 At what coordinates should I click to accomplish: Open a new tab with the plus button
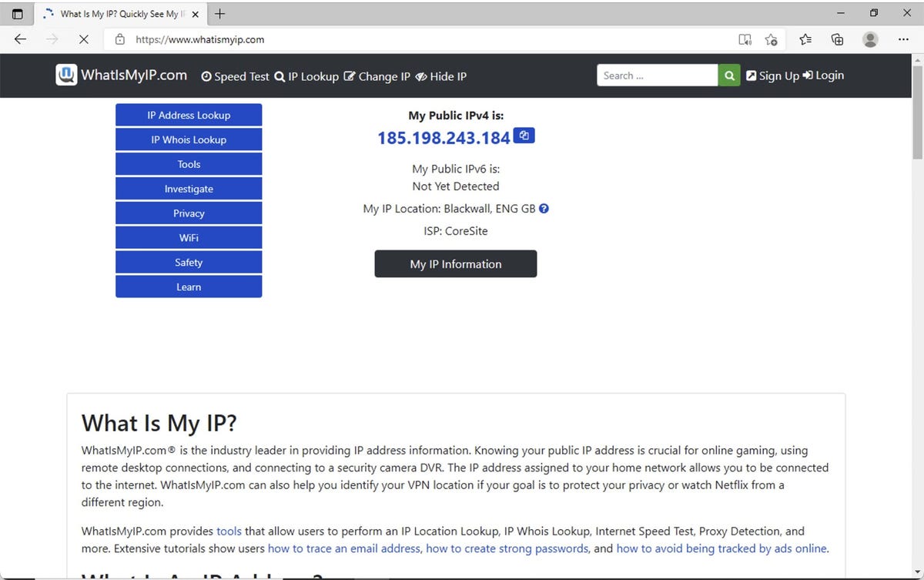point(220,14)
